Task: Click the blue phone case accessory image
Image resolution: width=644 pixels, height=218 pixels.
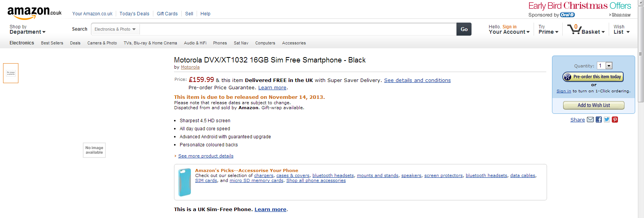Action: pos(185,182)
